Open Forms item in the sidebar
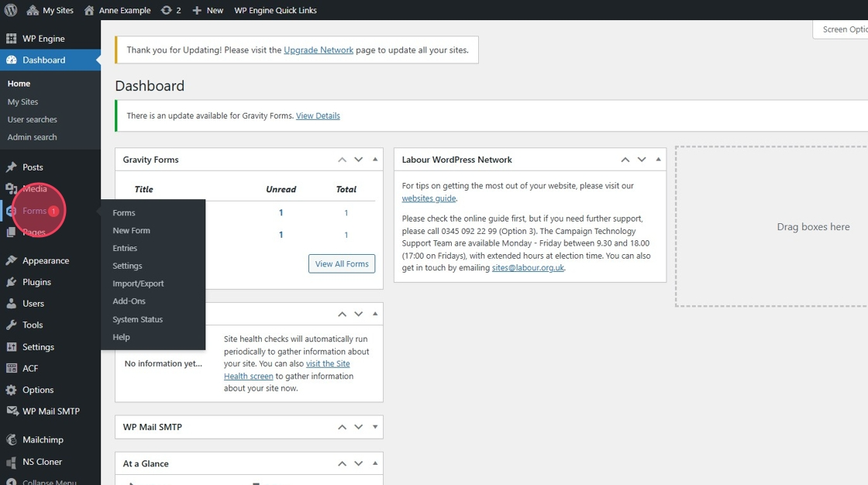The height and width of the screenshot is (485, 868). coord(34,211)
